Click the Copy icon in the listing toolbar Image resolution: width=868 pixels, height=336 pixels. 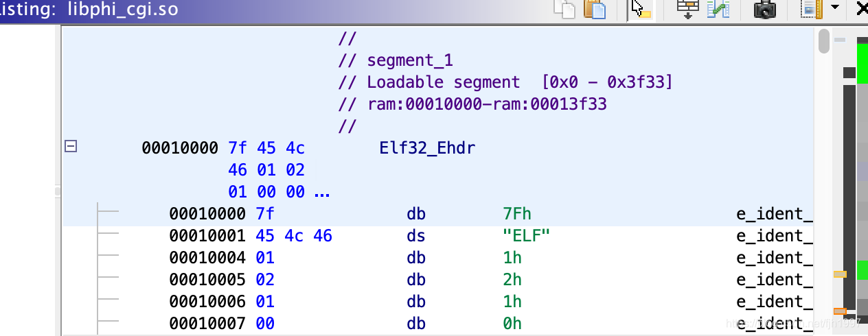coord(564,9)
